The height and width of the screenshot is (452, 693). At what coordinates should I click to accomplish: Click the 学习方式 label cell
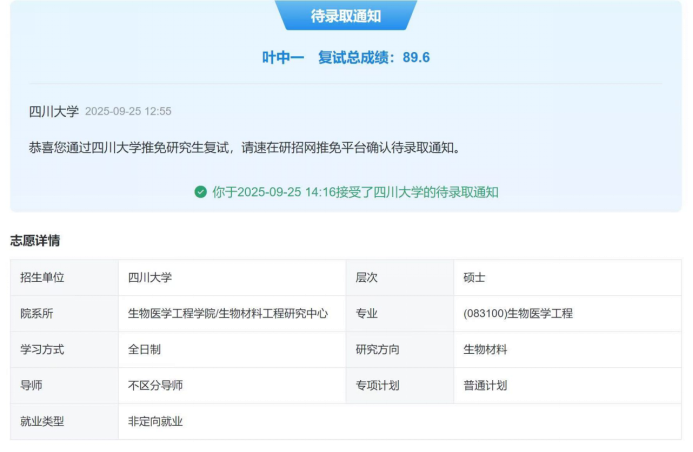pos(65,349)
